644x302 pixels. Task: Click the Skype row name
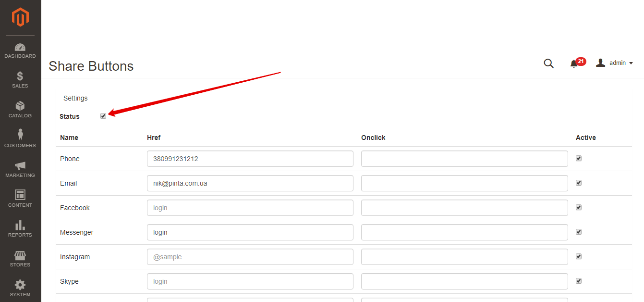(x=69, y=281)
